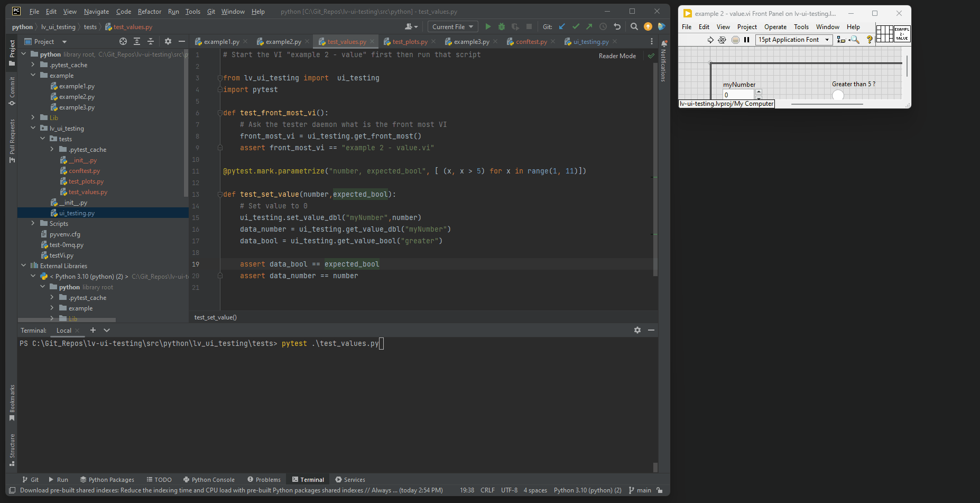Run the current file in PyCharm

tap(488, 26)
